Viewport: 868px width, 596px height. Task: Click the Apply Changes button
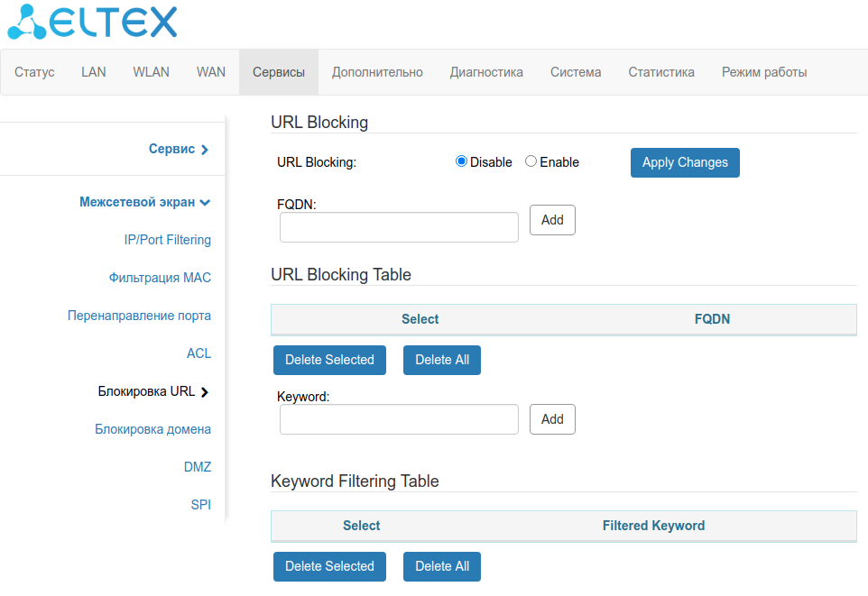tap(684, 162)
